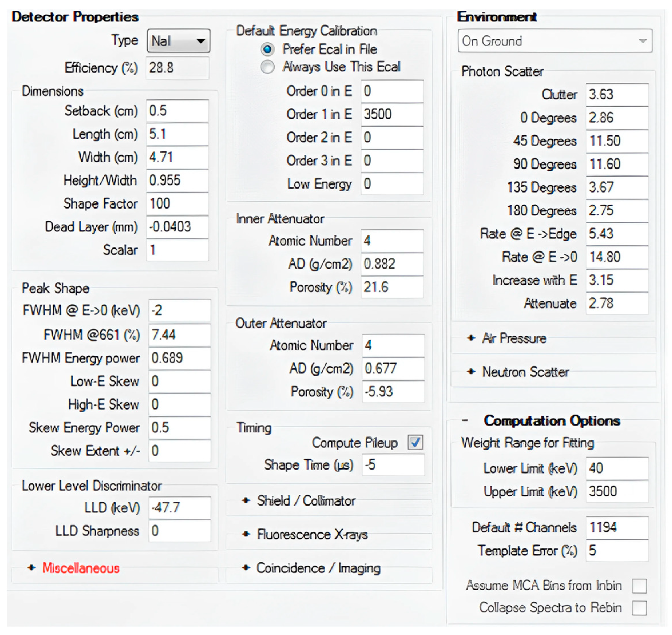Expand Shield / Collimator section plus icon
This screenshot has width=672, height=635.
pyautogui.click(x=246, y=500)
